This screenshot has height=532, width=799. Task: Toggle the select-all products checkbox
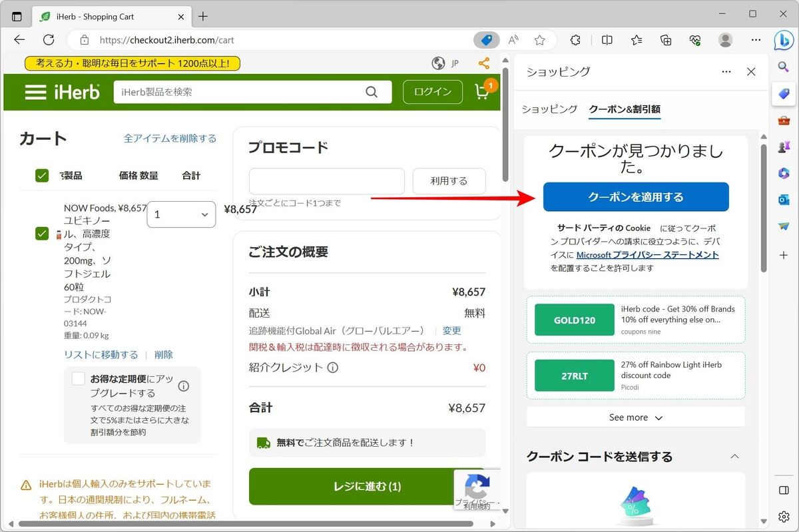[x=42, y=176]
